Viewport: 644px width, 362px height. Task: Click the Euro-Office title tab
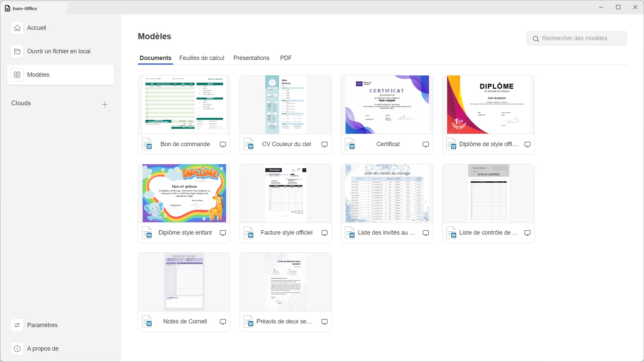[x=34, y=8]
